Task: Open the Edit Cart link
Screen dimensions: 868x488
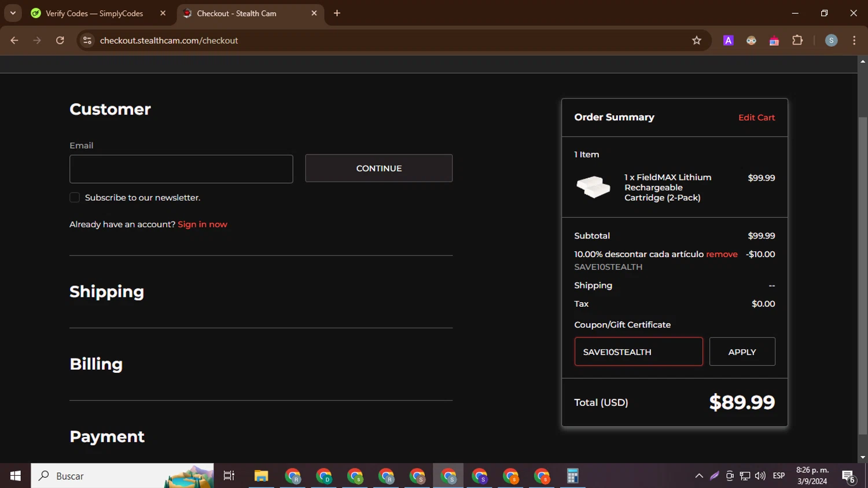Action: pyautogui.click(x=756, y=118)
